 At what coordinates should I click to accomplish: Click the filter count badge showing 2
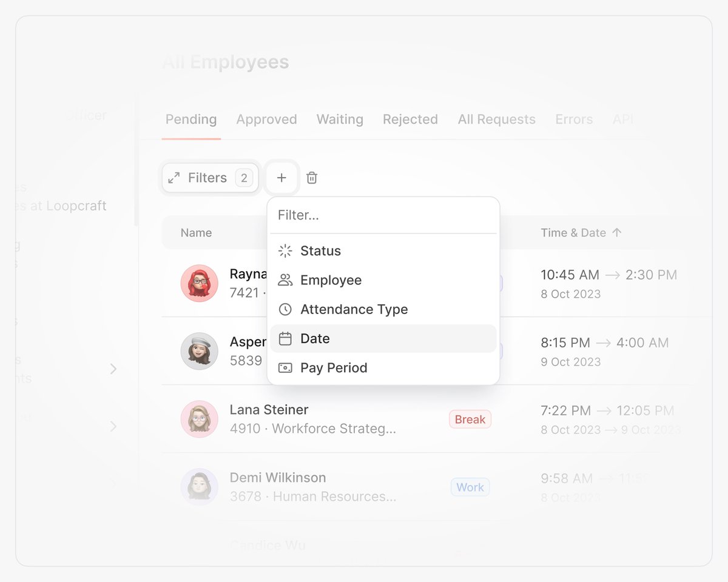pos(245,178)
